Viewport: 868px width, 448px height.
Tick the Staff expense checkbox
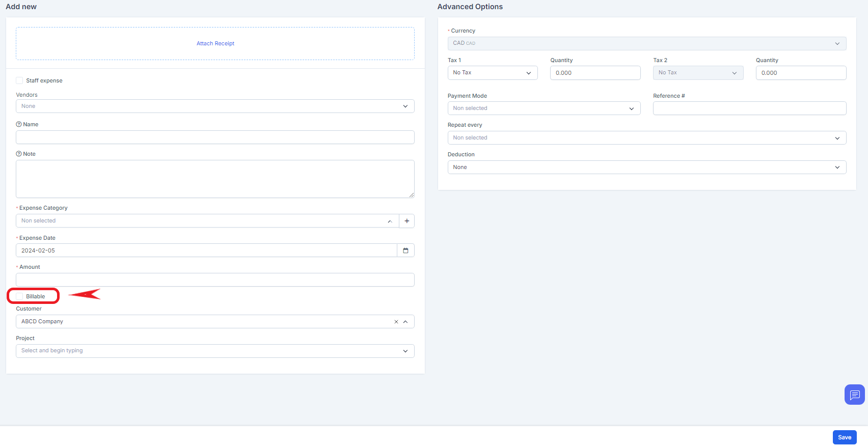[x=19, y=80]
